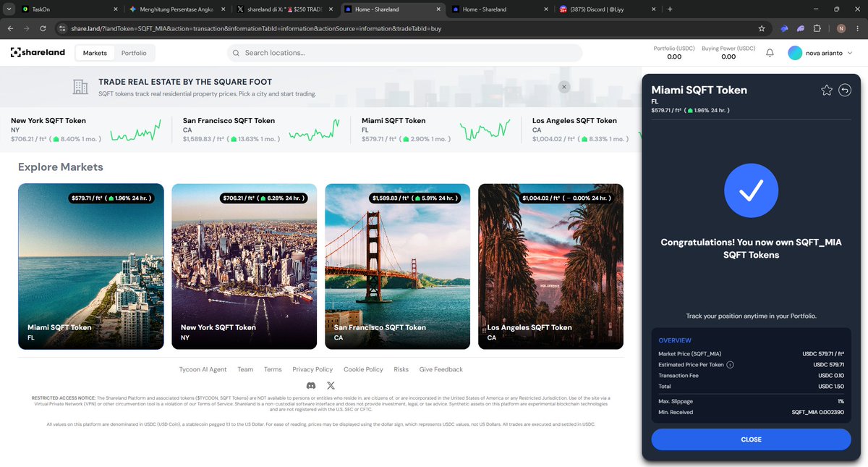Screen dimensions: 868x467
Task: Click the Min. Received SQFT_MIA 0.002390 value
Action: point(818,412)
